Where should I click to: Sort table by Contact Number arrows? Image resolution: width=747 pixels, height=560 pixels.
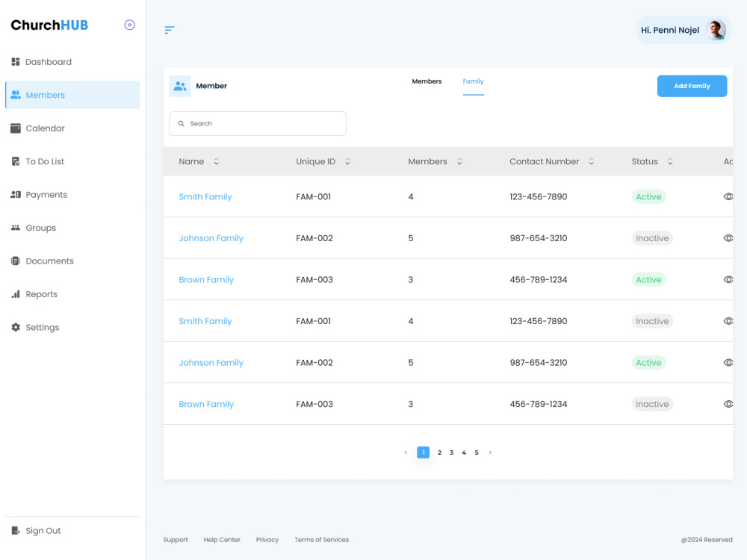click(591, 161)
